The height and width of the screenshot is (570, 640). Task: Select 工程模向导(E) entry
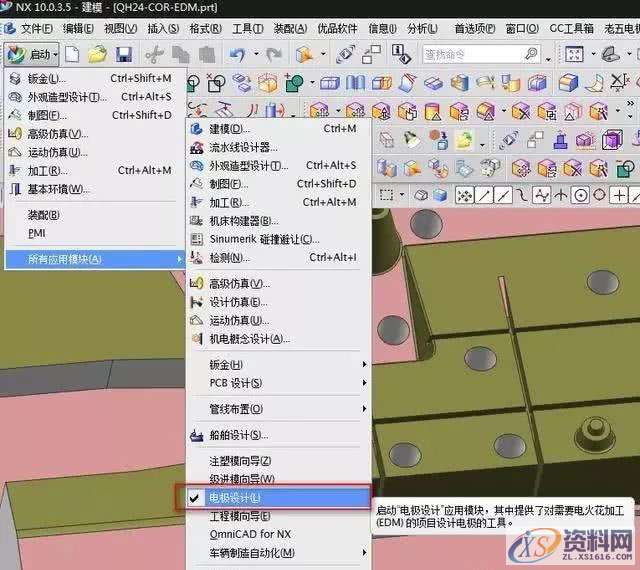(x=278, y=516)
